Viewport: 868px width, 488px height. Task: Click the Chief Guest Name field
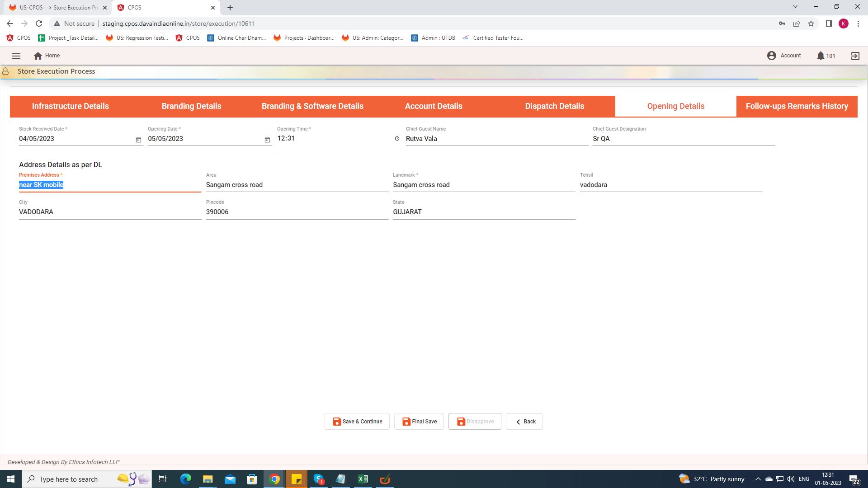[496, 139]
